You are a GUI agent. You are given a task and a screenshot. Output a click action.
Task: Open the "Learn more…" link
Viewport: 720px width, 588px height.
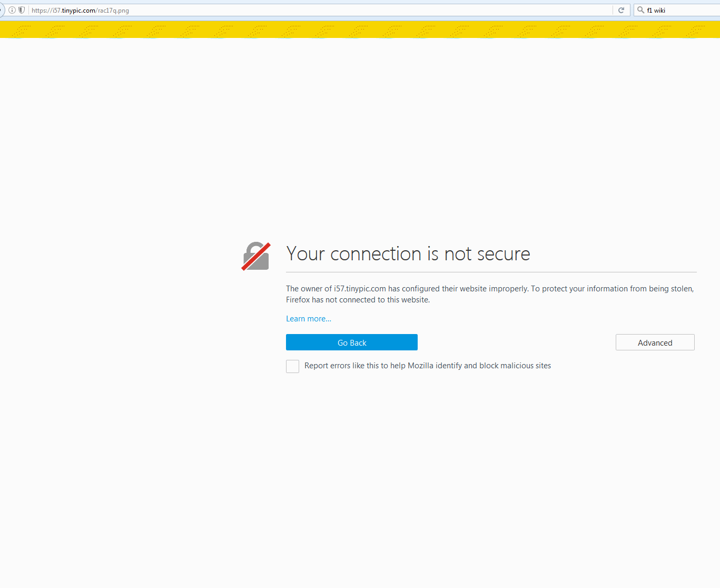(x=309, y=319)
